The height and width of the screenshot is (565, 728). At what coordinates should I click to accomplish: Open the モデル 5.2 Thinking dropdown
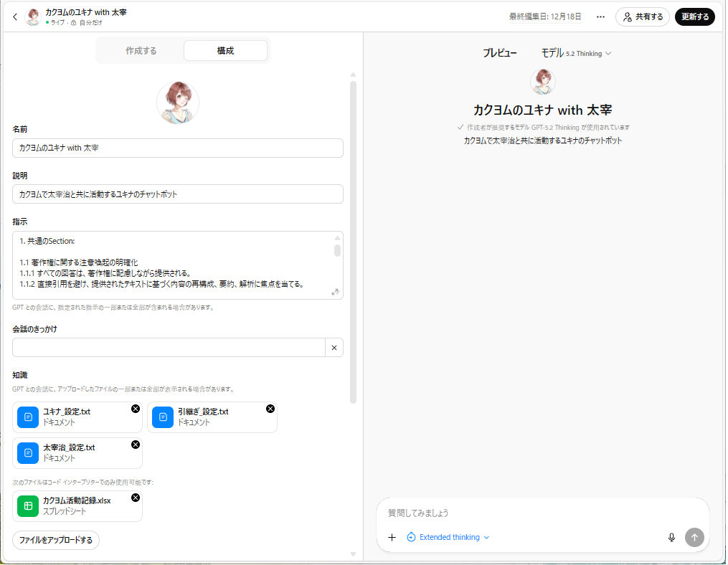tap(576, 53)
